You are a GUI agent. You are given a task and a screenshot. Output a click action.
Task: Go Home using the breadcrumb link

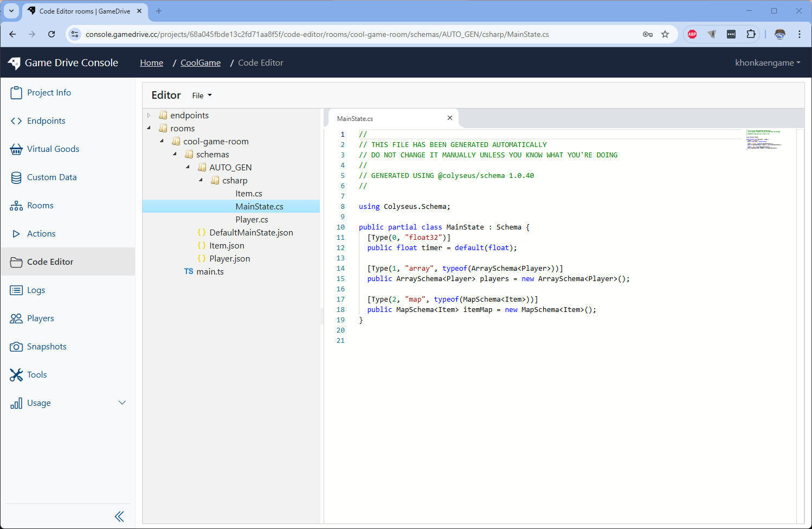pyautogui.click(x=151, y=62)
